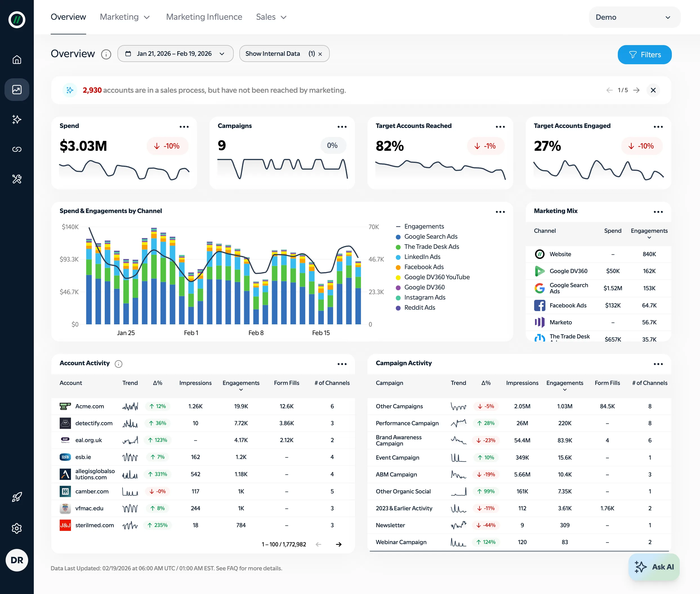The width and height of the screenshot is (700, 594).
Task: Open the date range picker dropdown
Action: 175,54
